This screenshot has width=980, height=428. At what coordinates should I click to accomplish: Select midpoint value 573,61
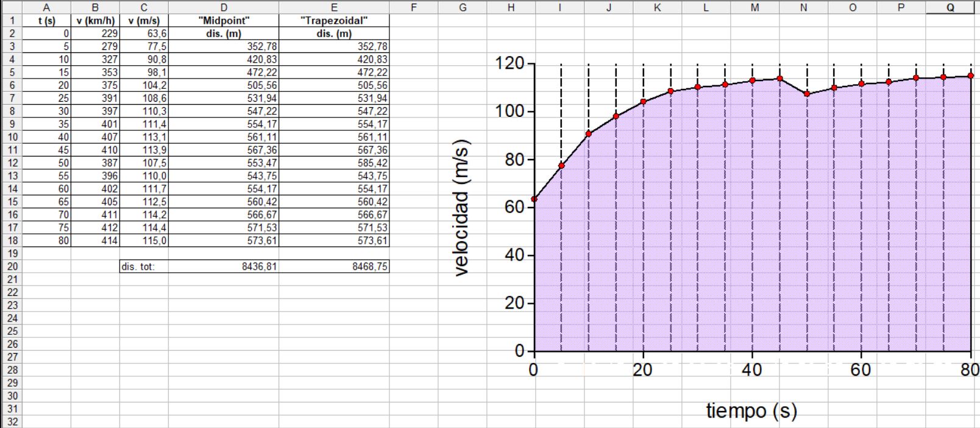tap(224, 240)
